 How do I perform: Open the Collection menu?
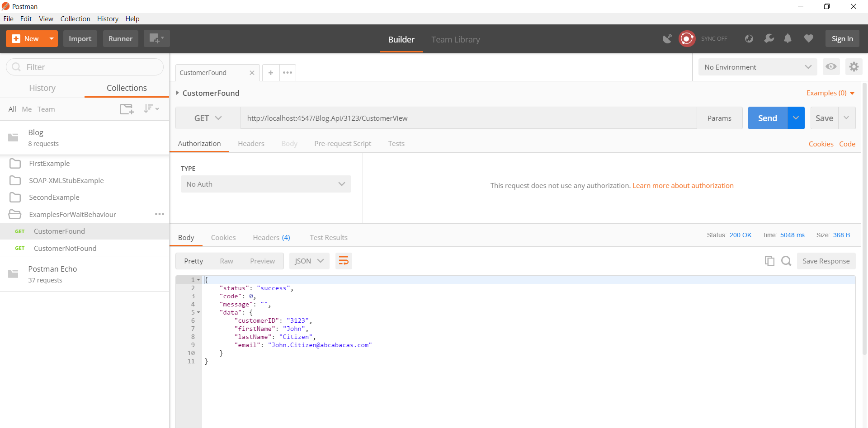pos(75,19)
